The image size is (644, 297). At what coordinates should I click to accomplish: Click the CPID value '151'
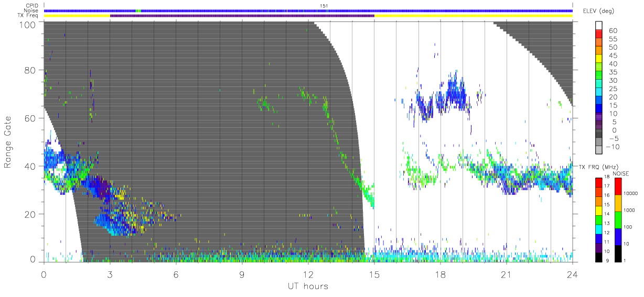click(x=323, y=6)
